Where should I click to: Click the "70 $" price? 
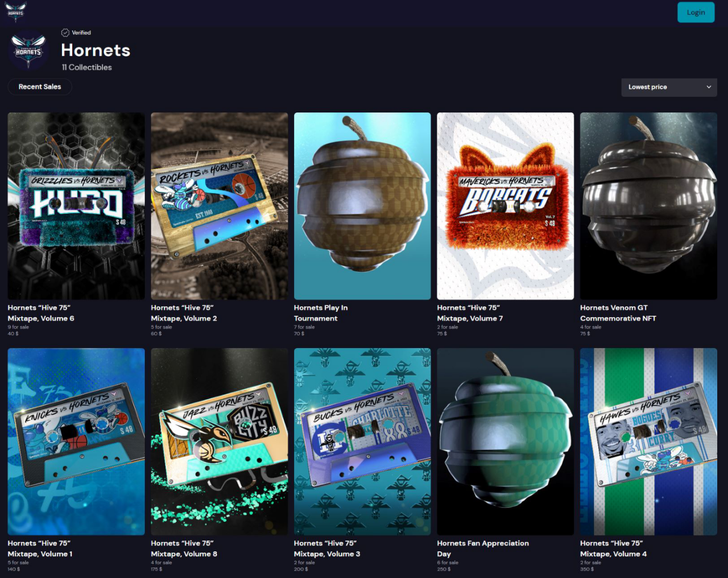tap(299, 334)
